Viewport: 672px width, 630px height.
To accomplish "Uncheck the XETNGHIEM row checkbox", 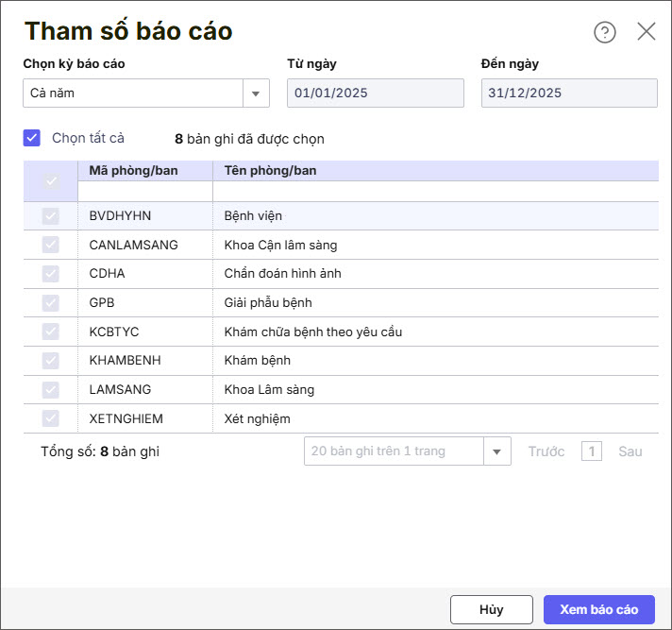I will tap(51, 418).
